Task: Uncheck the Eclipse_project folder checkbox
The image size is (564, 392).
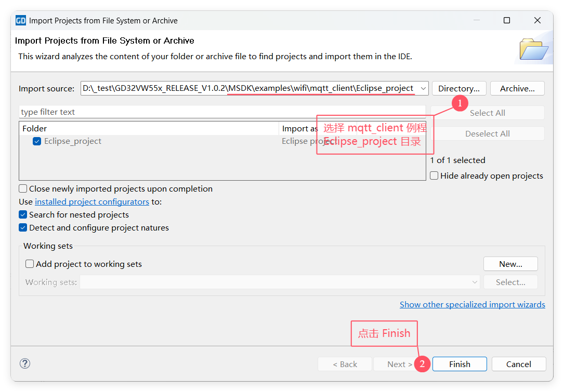Action: point(37,141)
